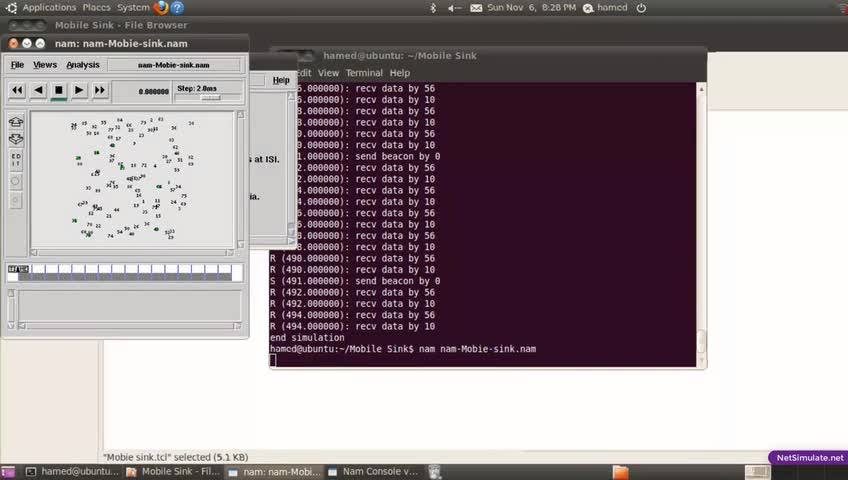848x480 pixels.
Task: Click the Bluetooth indicator icon
Action: pos(433,8)
